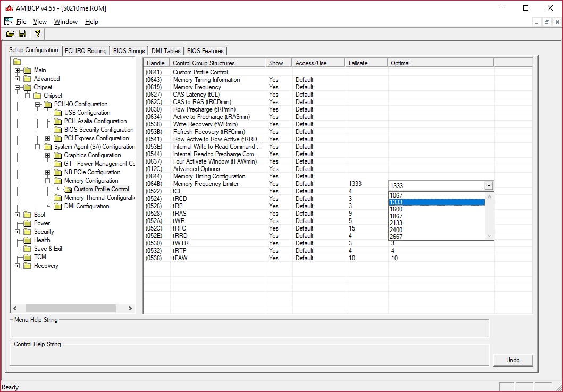The image size is (563, 392).
Task: Click the Undo button
Action: (x=512, y=360)
